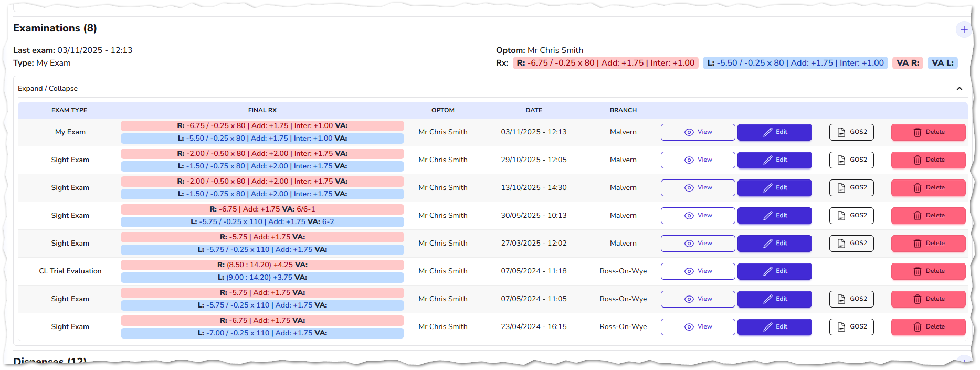The width and height of the screenshot is (980, 370).
Task: Select the VA R: badge
Action: (908, 63)
